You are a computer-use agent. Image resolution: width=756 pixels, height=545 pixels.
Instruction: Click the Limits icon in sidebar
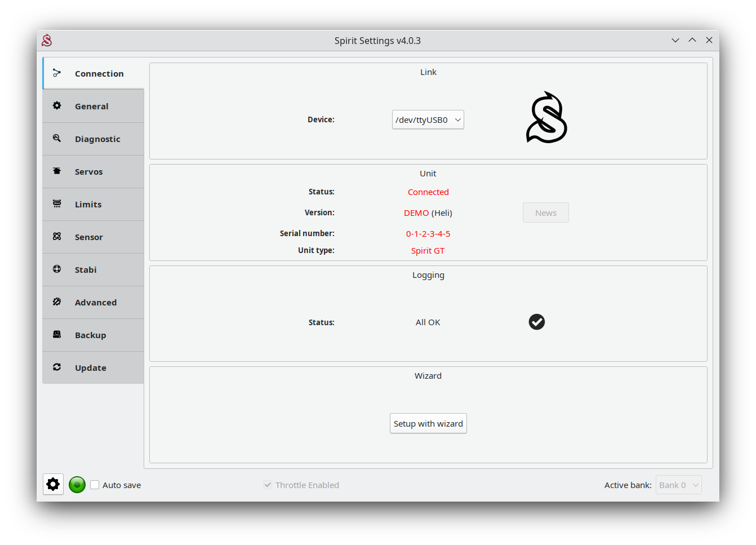click(x=57, y=204)
